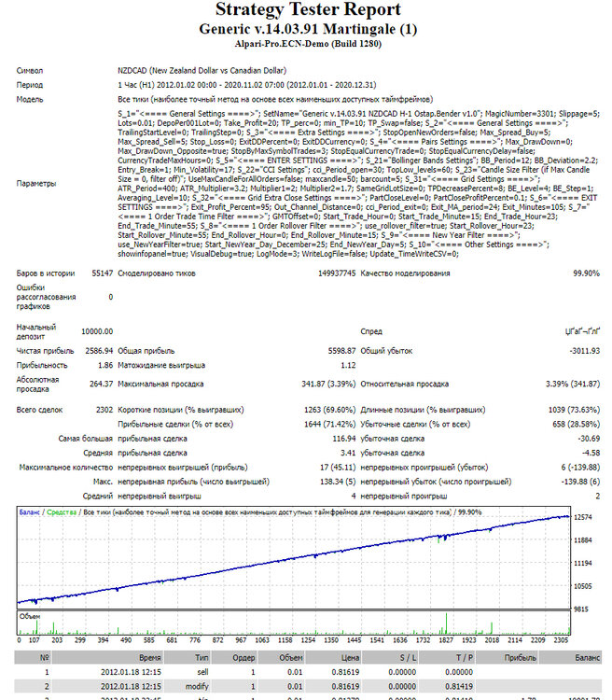612x700 pixels.
Task: Select long positions value '1039 (73.63%)'
Action: [x=574, y=410]
